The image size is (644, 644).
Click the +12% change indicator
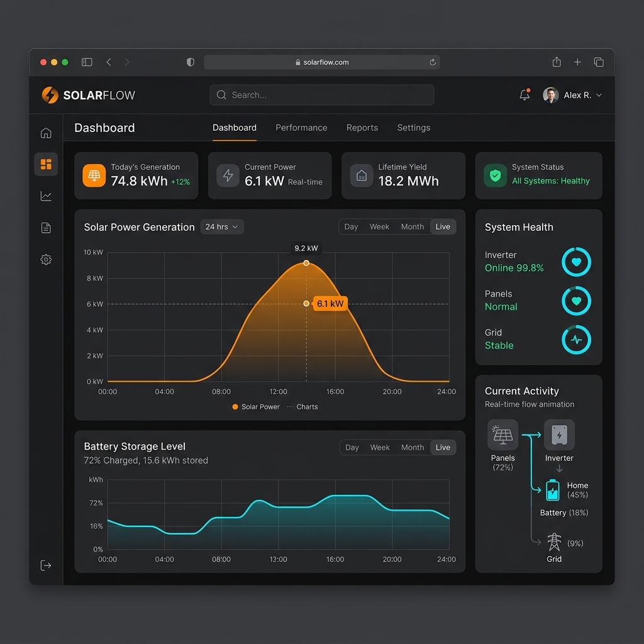180,182
